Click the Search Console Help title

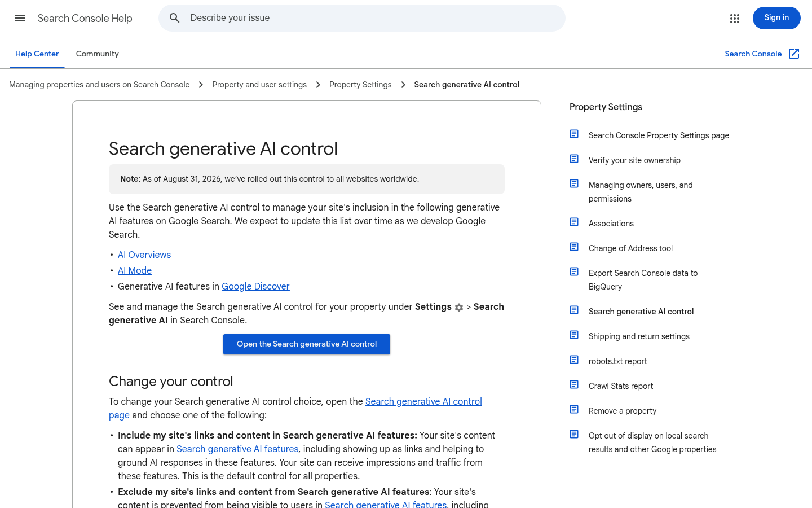[85, 19]
